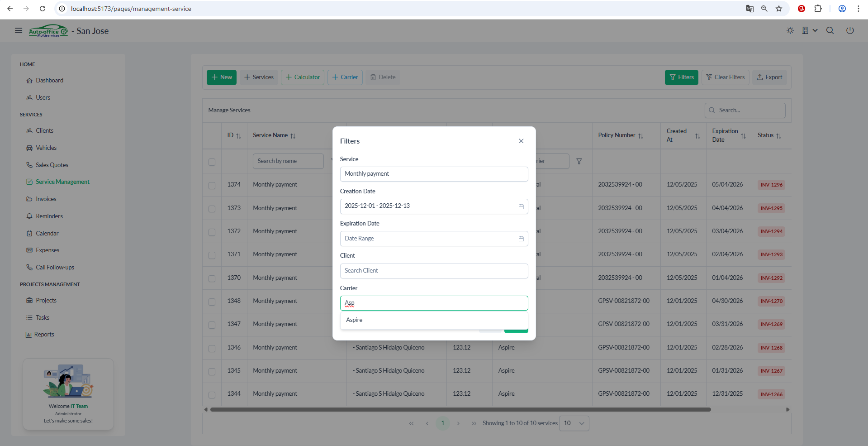
Task: Select Aspire from carrier suggestions
Action: [x=355, y=320]
